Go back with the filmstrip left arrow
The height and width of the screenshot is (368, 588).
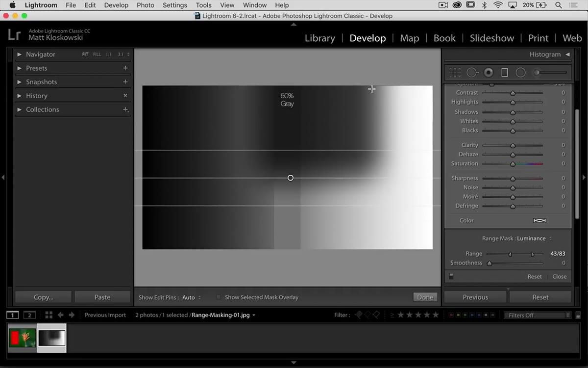pos(61,315)
